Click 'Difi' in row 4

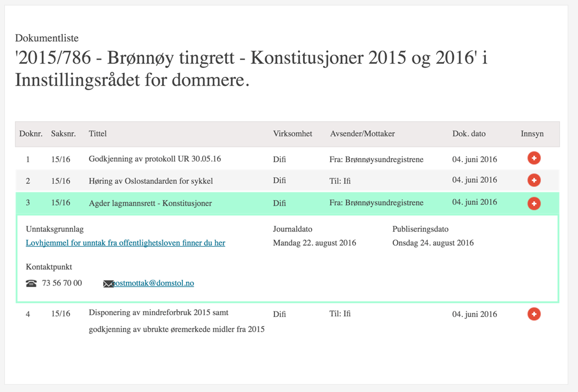point(279,314)
